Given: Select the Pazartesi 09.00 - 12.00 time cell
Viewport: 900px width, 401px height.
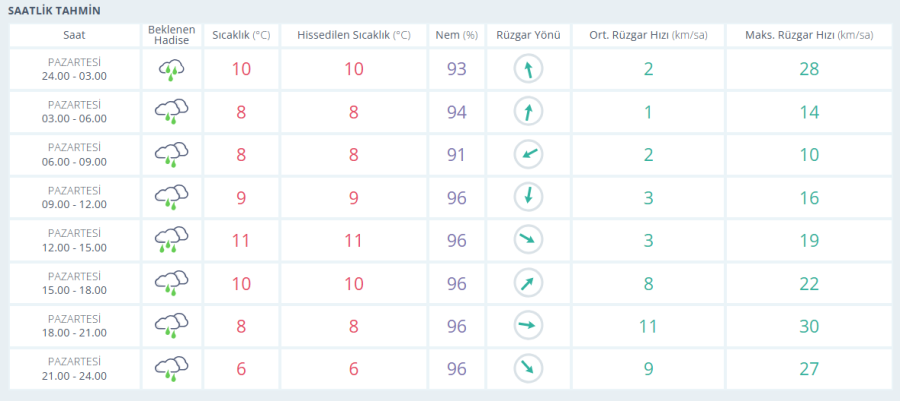Looking at the screenshot, I should [x=75, y=197].
